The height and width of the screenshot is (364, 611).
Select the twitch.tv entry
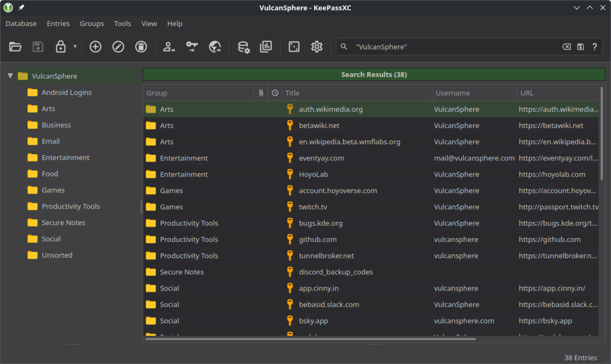tap(371, 207)
